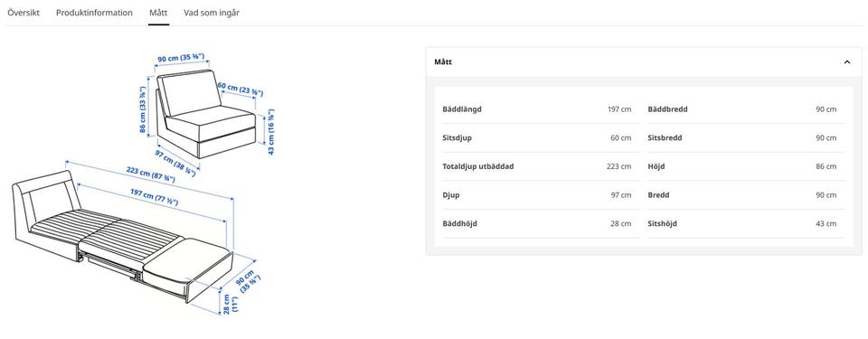Click the Bäddlängd 197 cm row
This screenshot has width=868, height=339.
click(x=537, y=109)
